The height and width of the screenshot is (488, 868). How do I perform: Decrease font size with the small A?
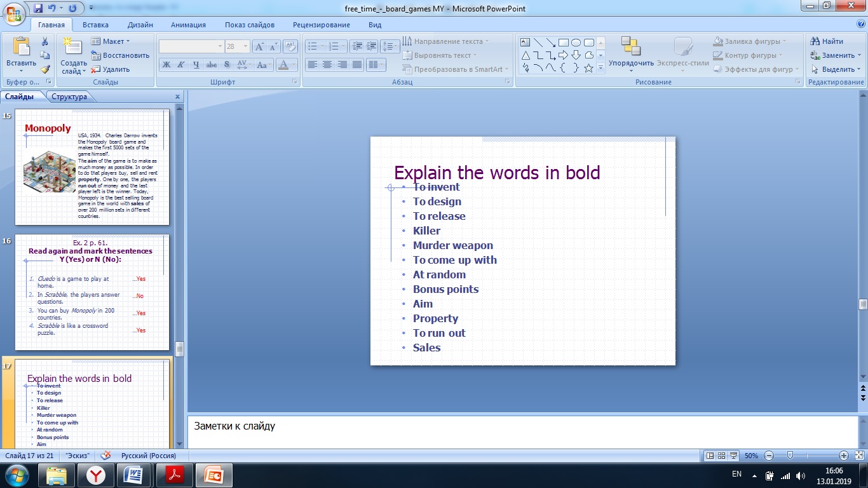pyautogui.click(x=273, y=46)
